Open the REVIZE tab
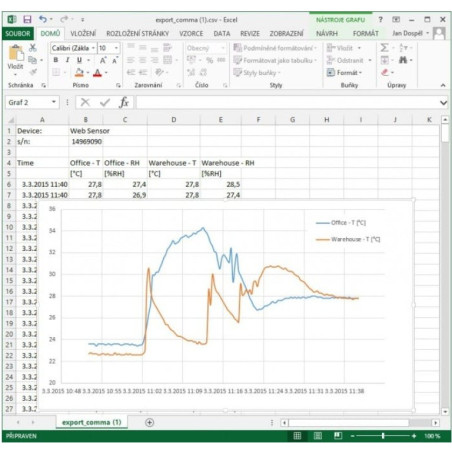This screenshot has width=452, height=452. click(x=250, y=33)
